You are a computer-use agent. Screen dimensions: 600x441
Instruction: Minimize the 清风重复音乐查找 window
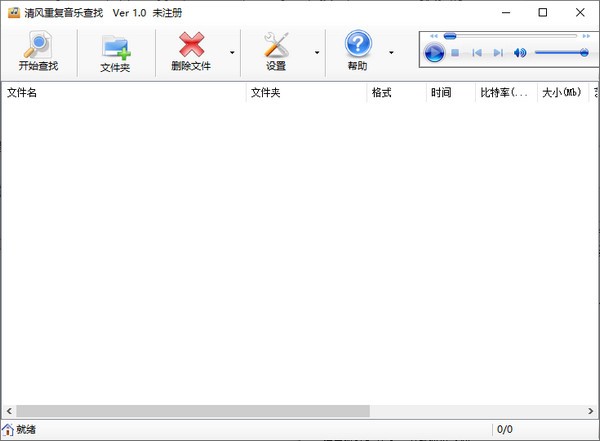tap(506, 13)
